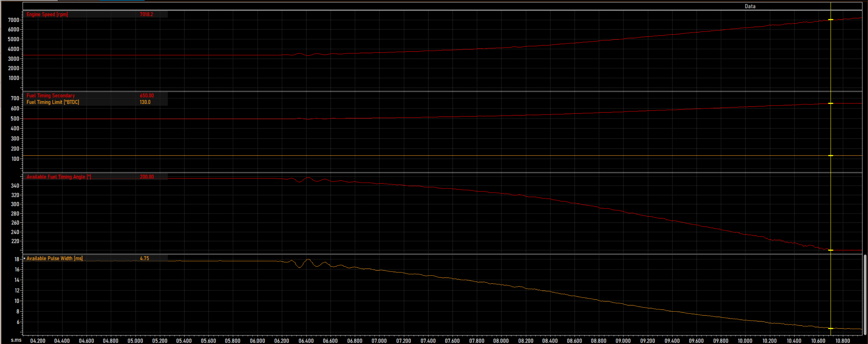The image size is (868, 344).
Task: Click yellow cursor marker on Fuel Timing Limit line
Action: pos(831,156)
